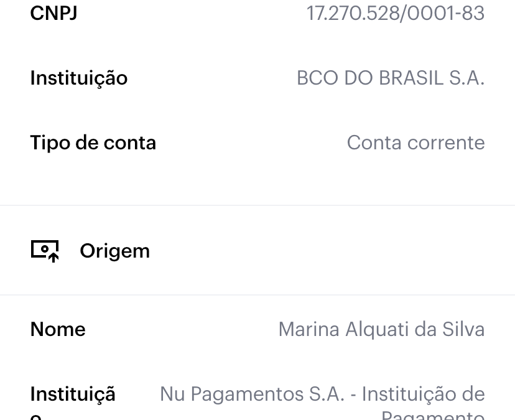Select the name Marina Alquati da Silva

pos(382,329)
